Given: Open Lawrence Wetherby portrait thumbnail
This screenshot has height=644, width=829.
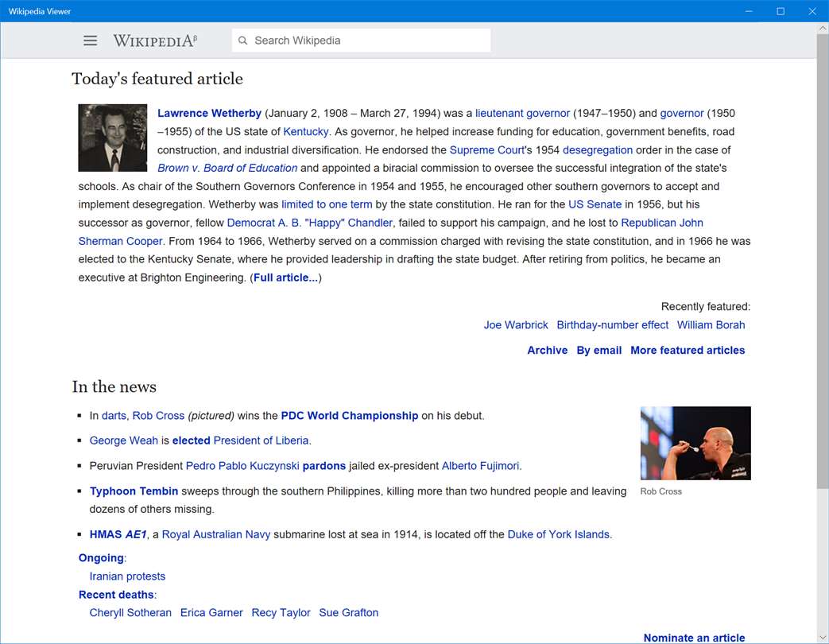Looking at the screenshot, I should [x=113, y=138].
